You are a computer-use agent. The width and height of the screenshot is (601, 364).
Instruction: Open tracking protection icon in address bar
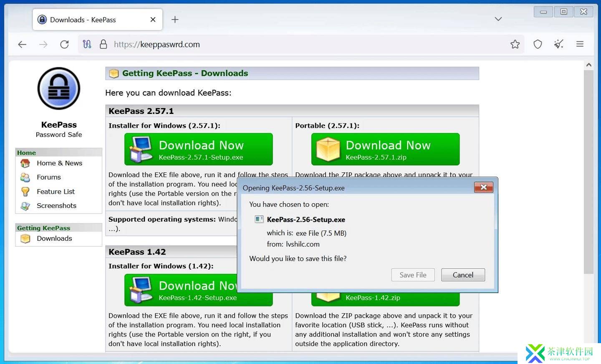(x=87, y=44)
